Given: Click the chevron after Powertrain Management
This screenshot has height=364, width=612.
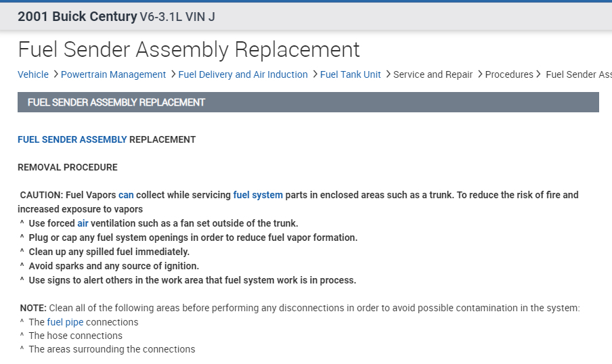Looking at the screenshot, I should (x=173, y=74).
